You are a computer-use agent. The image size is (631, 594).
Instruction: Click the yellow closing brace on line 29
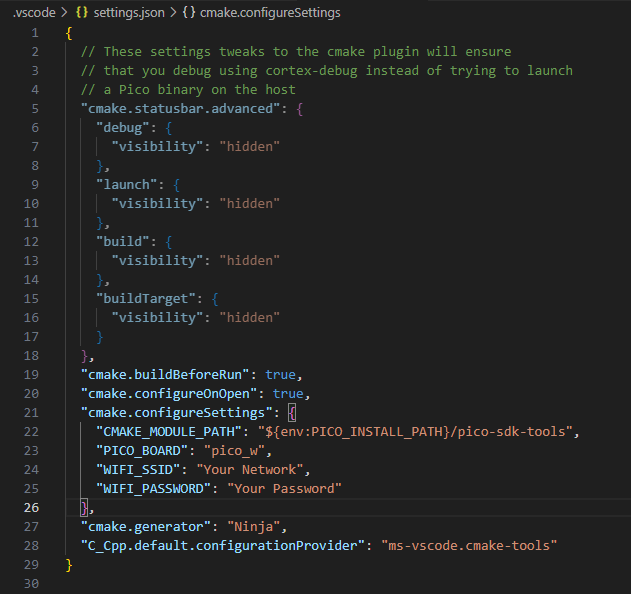pos(69,565)
